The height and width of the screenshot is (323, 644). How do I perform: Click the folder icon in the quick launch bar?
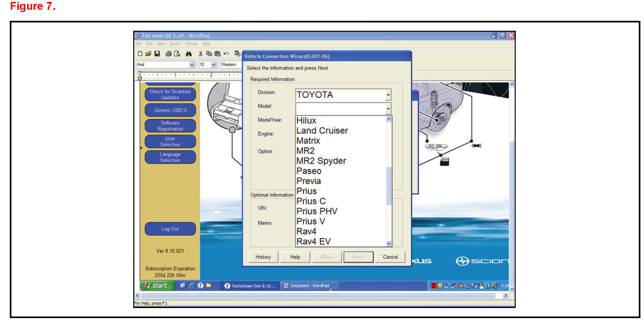click(209, 285)
